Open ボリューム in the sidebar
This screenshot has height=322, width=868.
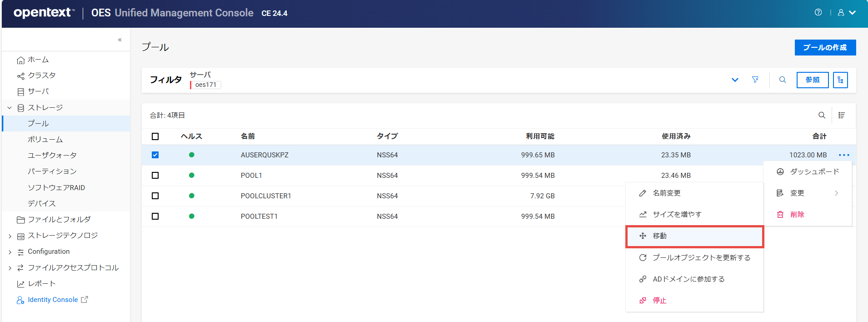[x=45, y=140]
